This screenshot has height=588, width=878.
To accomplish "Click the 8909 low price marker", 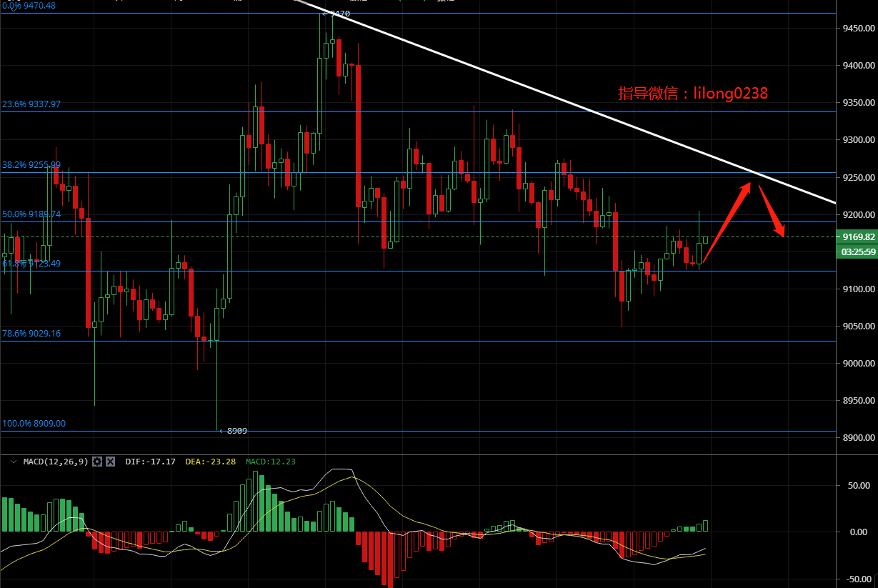I will [234, 431].
